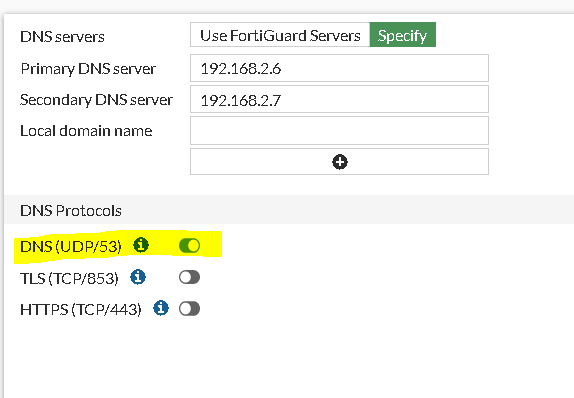Click the TLS (TCP/853) label text
574x398 pixels.
pos(69,278)
